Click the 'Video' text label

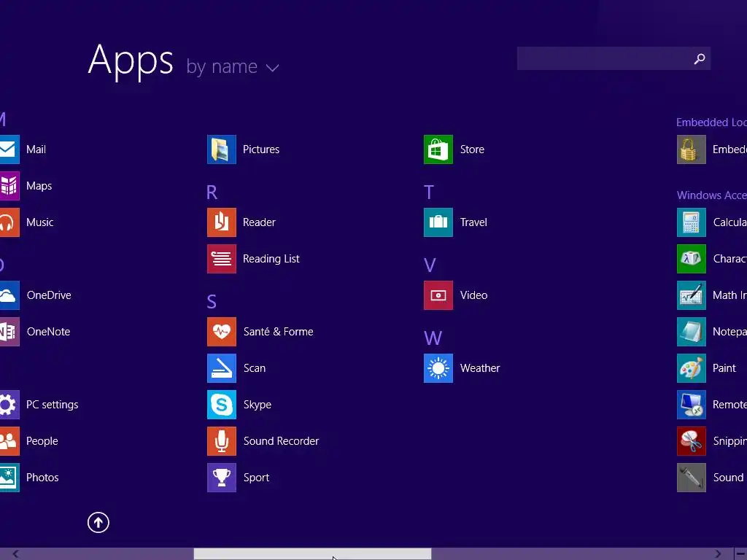(x=473, y=295)
